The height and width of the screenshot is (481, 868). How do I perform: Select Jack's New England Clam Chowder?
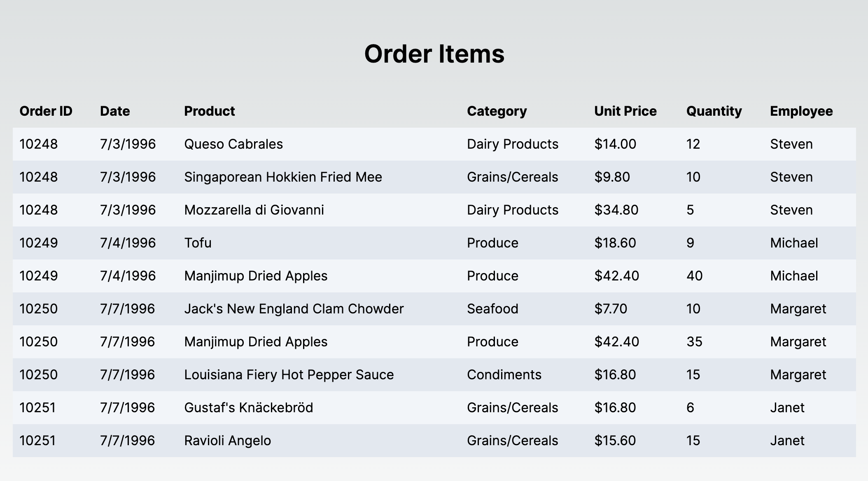tap(294, 309)
